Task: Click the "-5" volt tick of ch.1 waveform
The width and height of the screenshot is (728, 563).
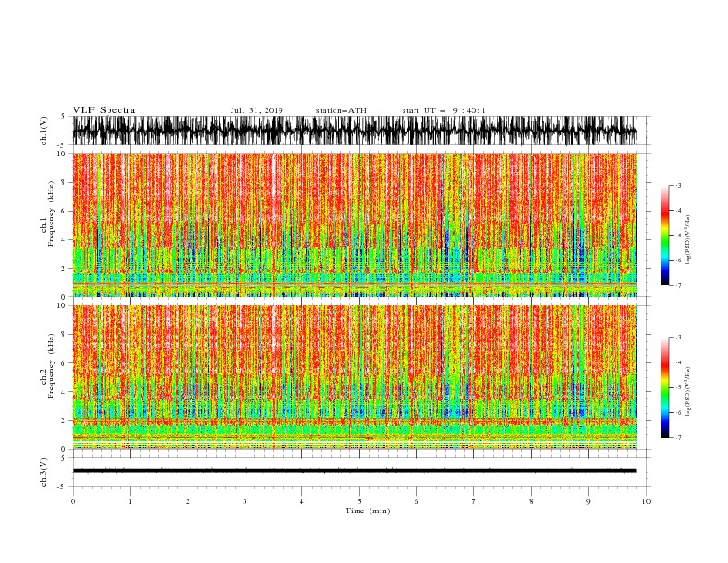Action: [63, 145]
